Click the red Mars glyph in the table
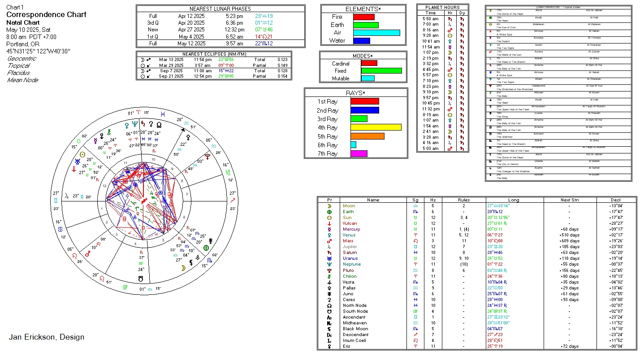Viewport: 644px width, 354px height. (329, 241)
